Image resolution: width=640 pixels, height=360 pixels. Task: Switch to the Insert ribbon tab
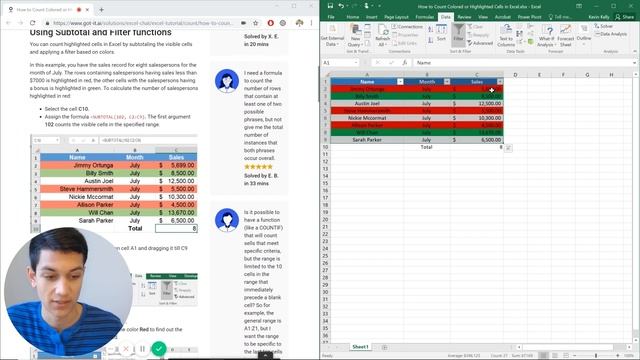point(371,17)
